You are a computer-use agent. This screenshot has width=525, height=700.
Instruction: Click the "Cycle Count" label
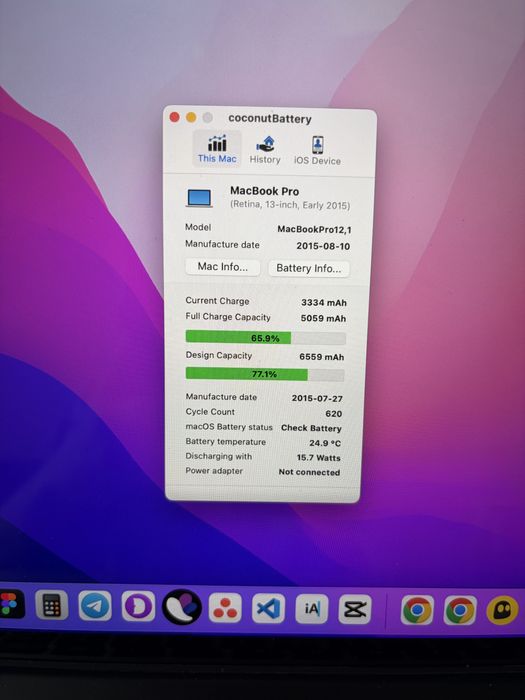[x=210, y=412]
